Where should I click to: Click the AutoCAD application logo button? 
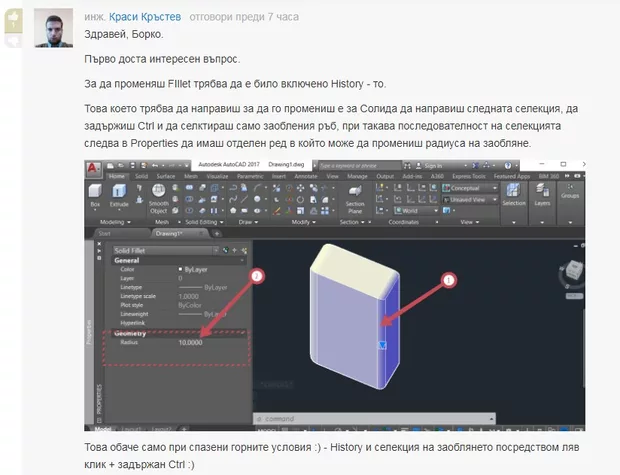[x=93, y=165]
